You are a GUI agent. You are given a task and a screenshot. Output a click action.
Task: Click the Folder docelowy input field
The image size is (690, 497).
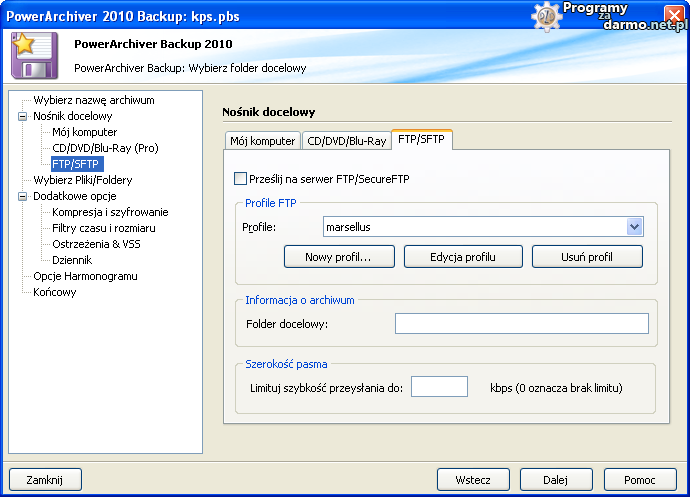click(x=521, y=323)
